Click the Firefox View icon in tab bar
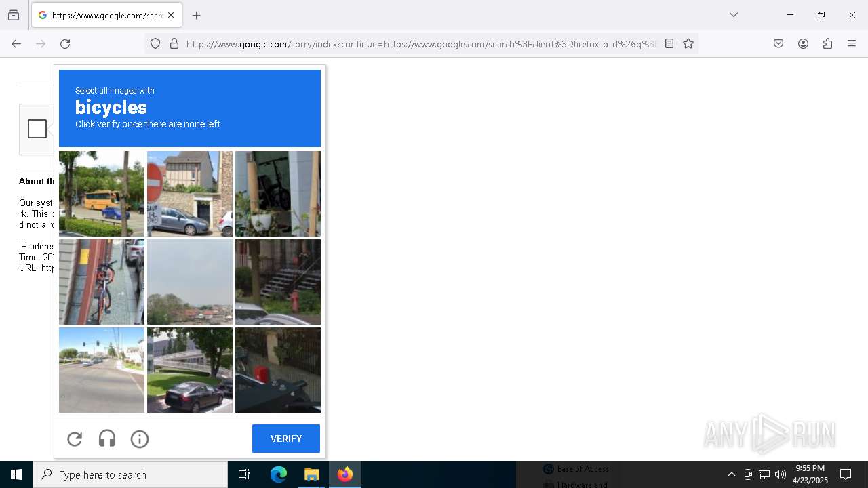Screen dimensions: 868x488 point(14,15)
